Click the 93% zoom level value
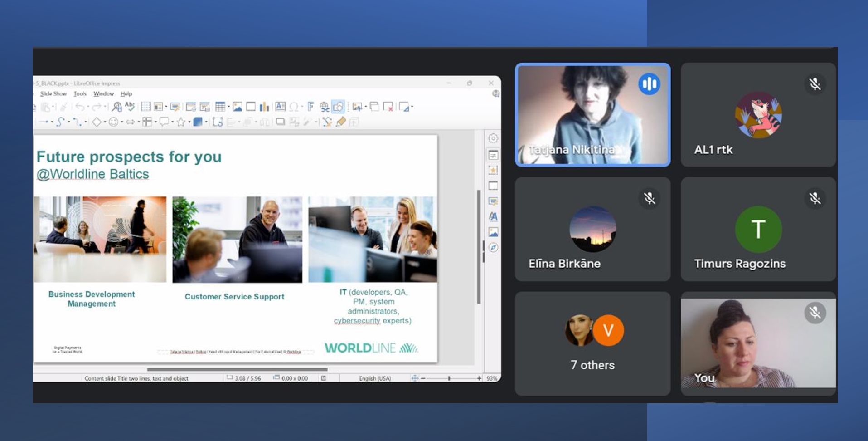 tap(492, 378)
